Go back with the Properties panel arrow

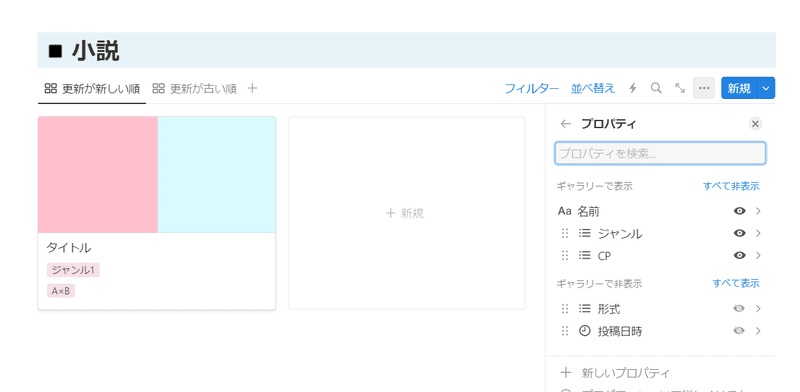565,124
